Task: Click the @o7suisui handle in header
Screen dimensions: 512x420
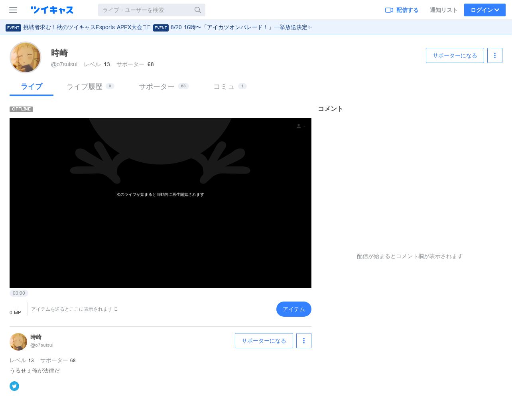Action: pyautogui.click(x=64, y=64)
